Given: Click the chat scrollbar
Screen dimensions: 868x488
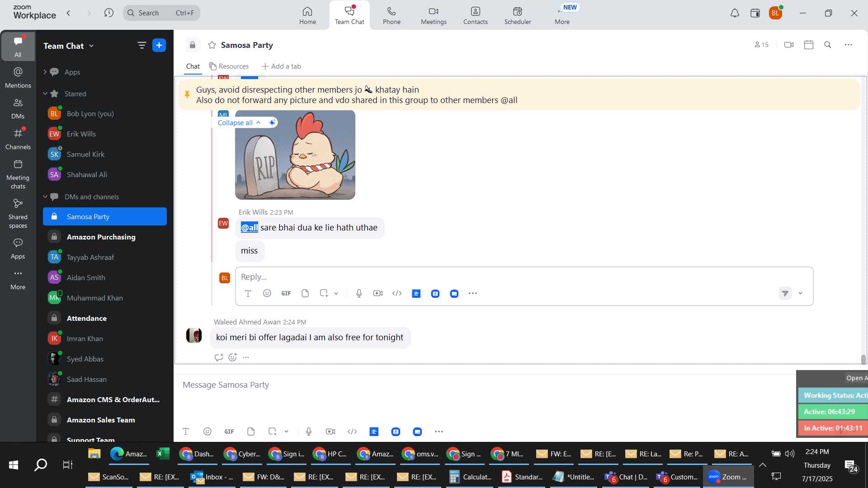Looking at the screenshot, I should pos(863,359).
